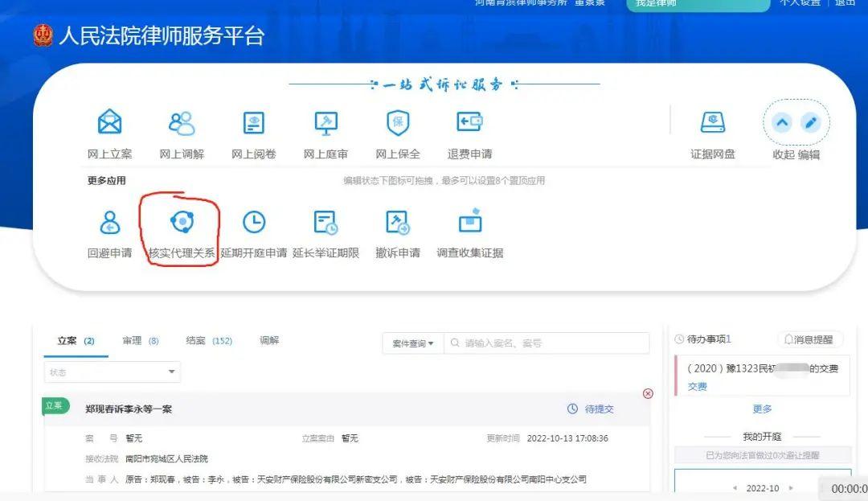Image resolution: width=868 pixels, height=501 pixels.
Task: Open 网上庭审 online trial icon
Action: [325, 122]
